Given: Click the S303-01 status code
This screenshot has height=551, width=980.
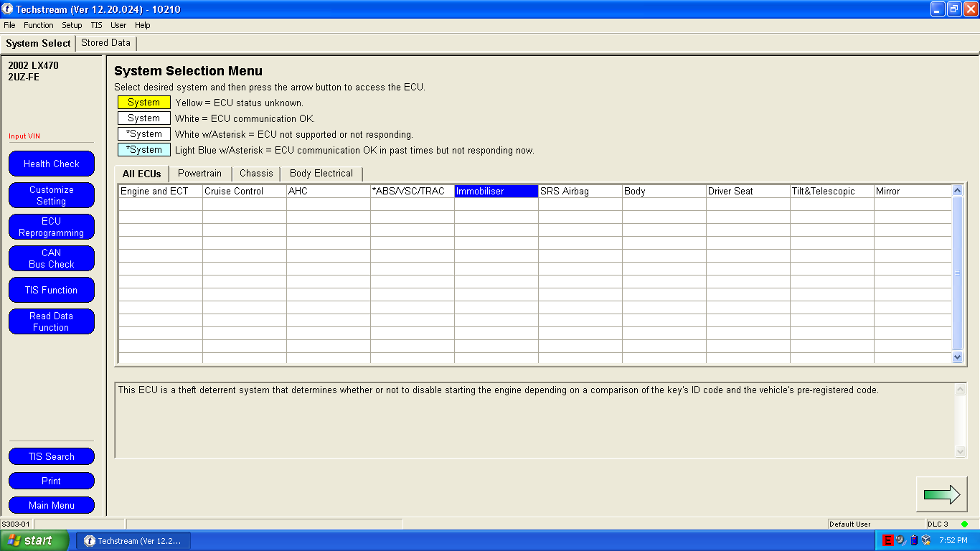Looking at the screenshot, I should [x=15, y=524].
